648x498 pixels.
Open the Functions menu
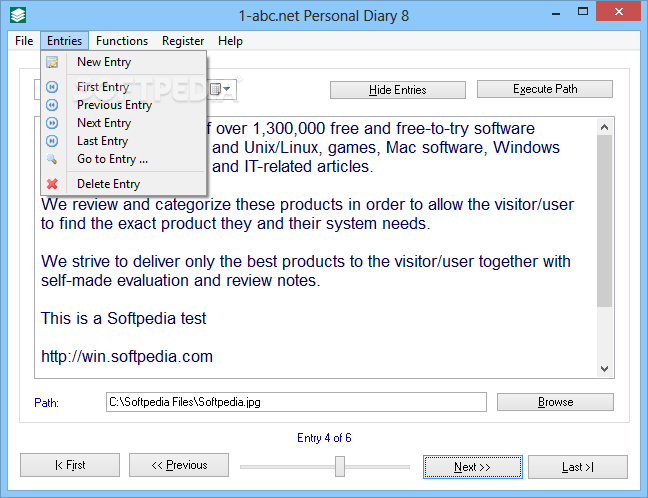[x=122, y=41]
